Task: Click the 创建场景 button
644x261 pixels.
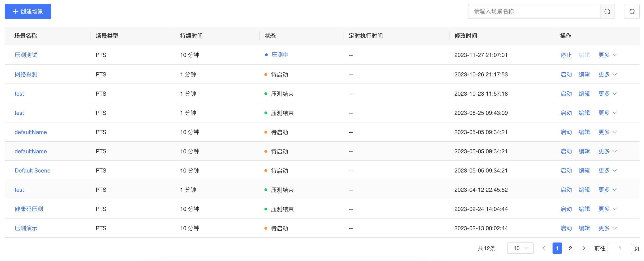Action: pyautogui.click(x=28, y=12)
